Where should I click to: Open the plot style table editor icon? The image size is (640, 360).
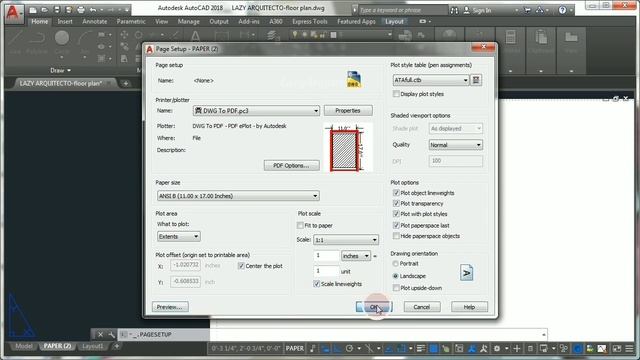click(x=476, y=80)
